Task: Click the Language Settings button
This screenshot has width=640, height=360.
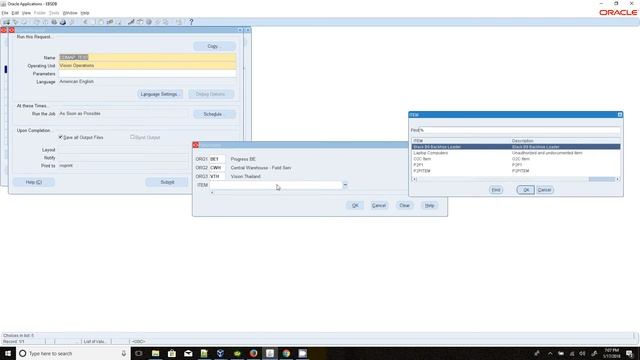Action: click(160, 94)
